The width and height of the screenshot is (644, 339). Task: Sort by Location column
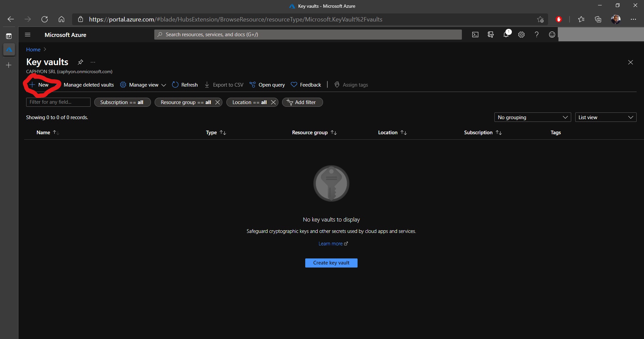(x=392, y=133)
